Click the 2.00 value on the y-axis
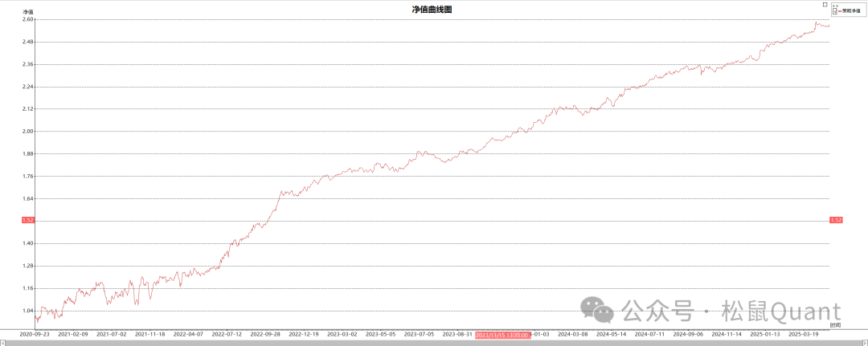 point(27,131)
